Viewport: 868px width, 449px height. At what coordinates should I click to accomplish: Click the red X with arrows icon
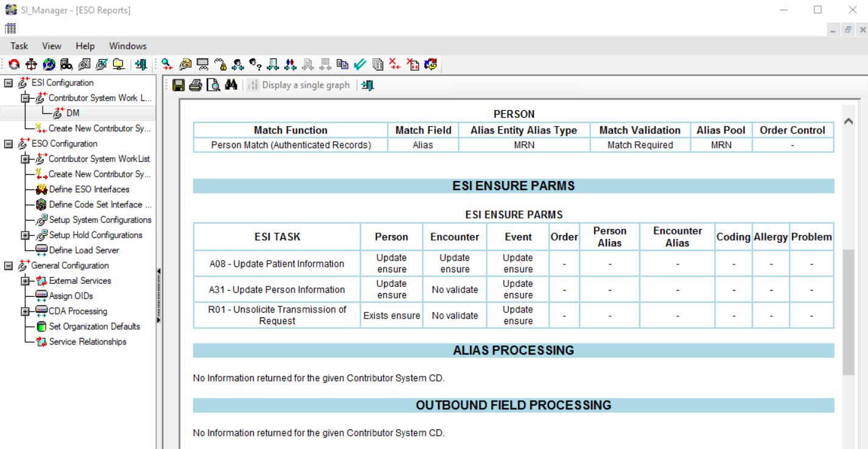click(395, 64)
